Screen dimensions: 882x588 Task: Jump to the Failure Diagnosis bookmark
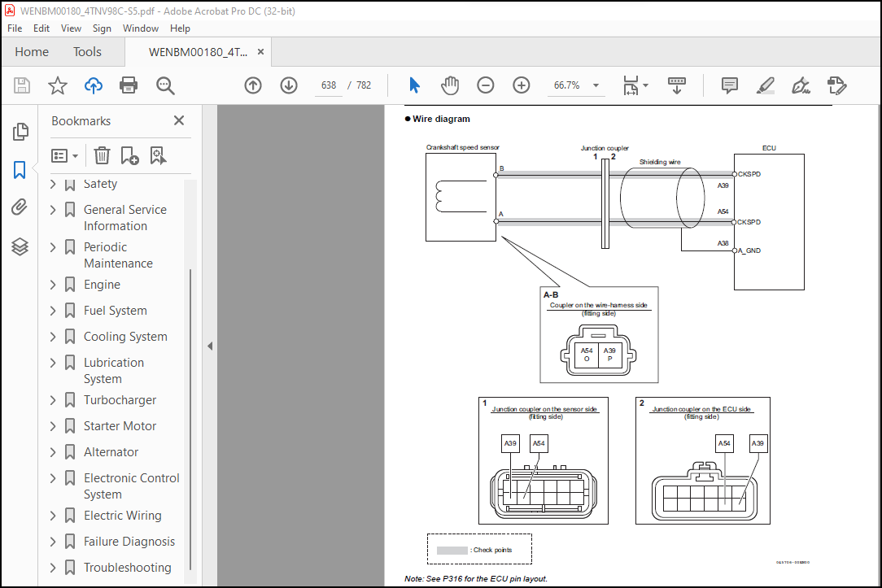(129, 542)
